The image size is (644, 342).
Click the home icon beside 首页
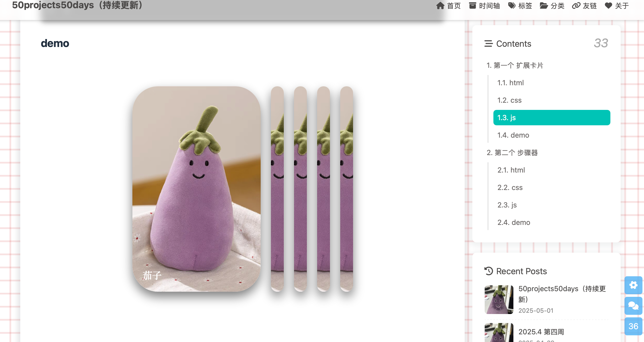point(440,6)
